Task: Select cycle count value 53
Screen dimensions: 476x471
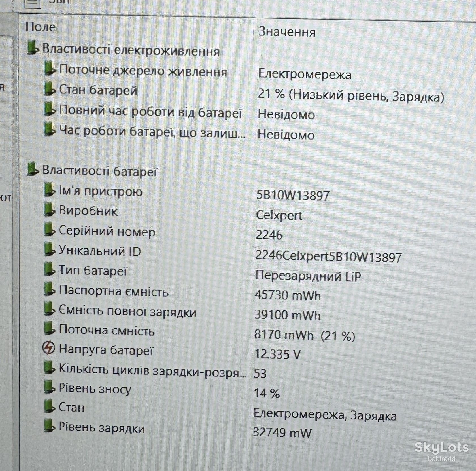Action: (x=260, y=373)
